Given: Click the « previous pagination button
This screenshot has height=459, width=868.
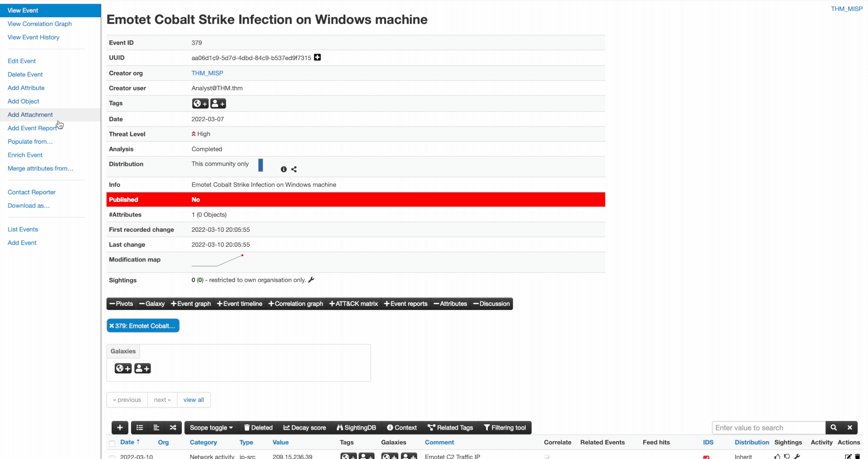Looking at the screenshot, I should tap(127, 400).
